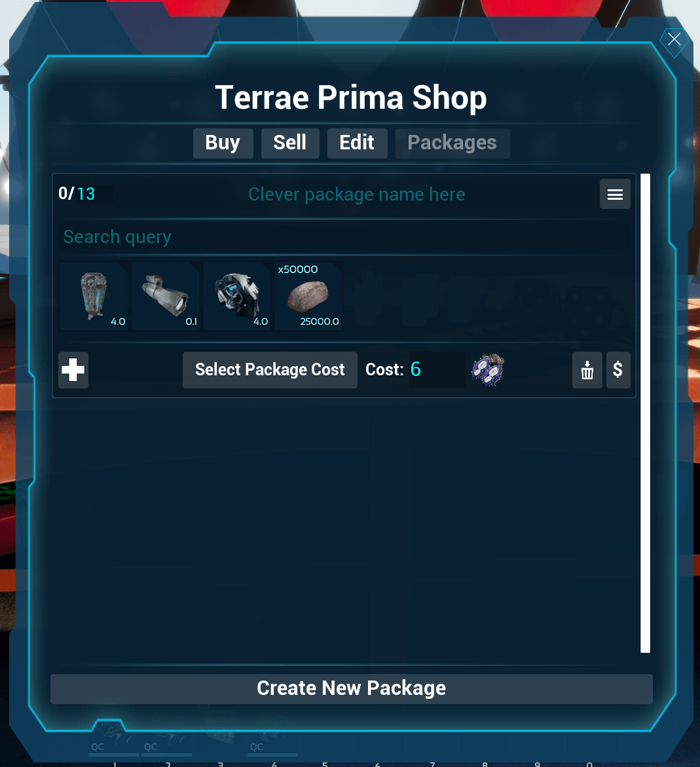
Task: Select the canister item thumbnail valued 4.0
Action: tap(94, 297)
